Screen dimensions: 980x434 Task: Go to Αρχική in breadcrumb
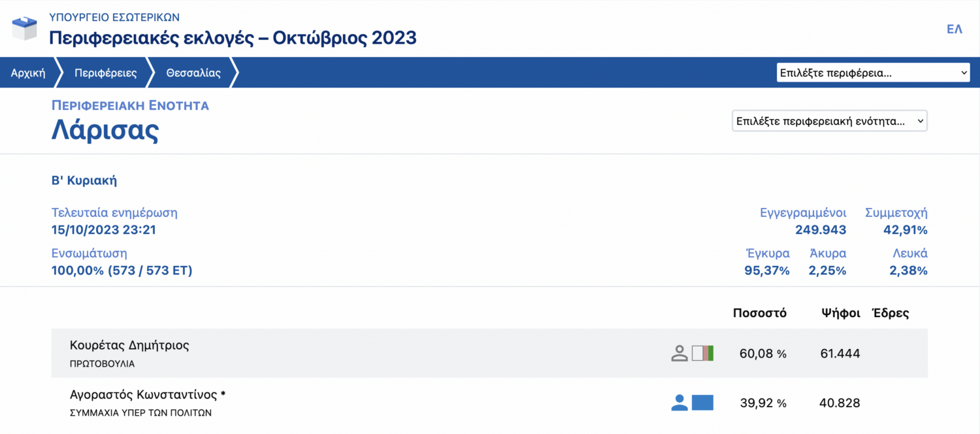[x=28, y=73]
